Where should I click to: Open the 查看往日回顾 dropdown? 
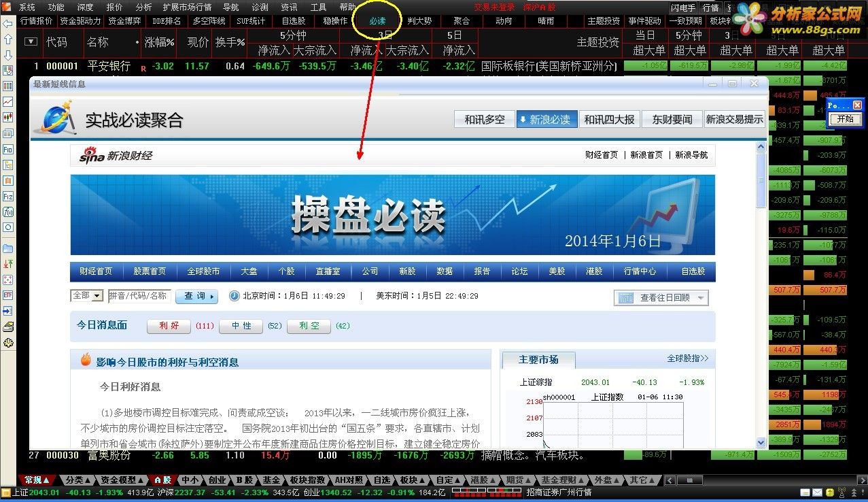click(x=661, y=298)
